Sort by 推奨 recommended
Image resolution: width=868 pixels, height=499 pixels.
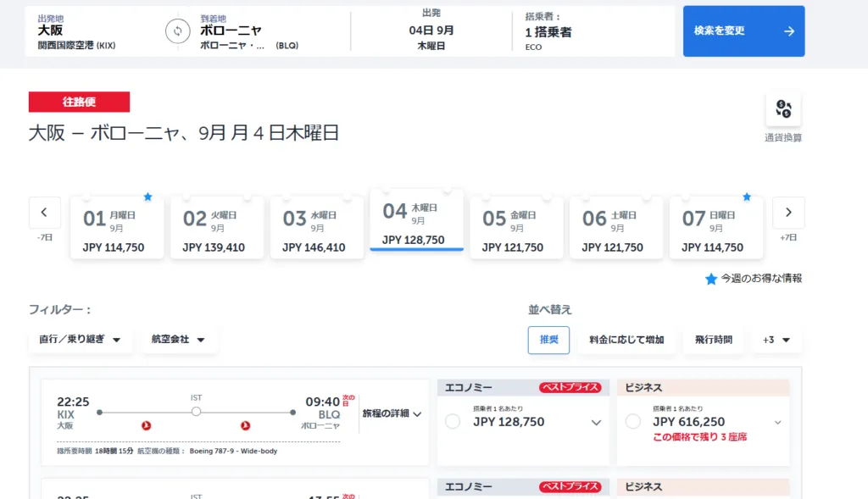click(x=548, y=340)
